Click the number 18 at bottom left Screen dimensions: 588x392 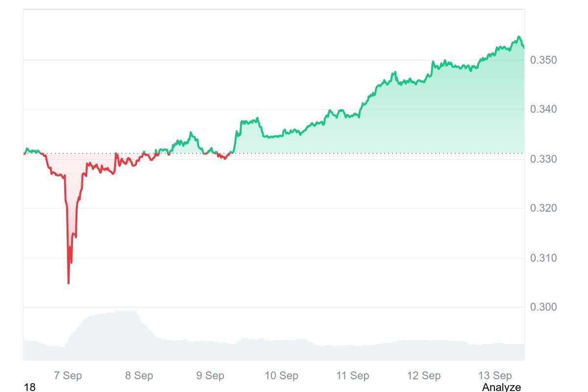pyautogui.click(x=29, y=387)
